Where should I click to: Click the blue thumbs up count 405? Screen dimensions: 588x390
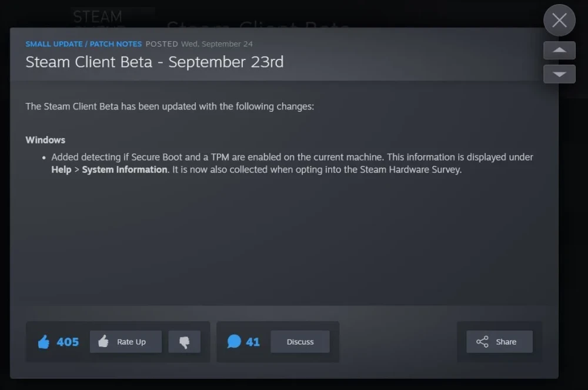click(58, 342)
